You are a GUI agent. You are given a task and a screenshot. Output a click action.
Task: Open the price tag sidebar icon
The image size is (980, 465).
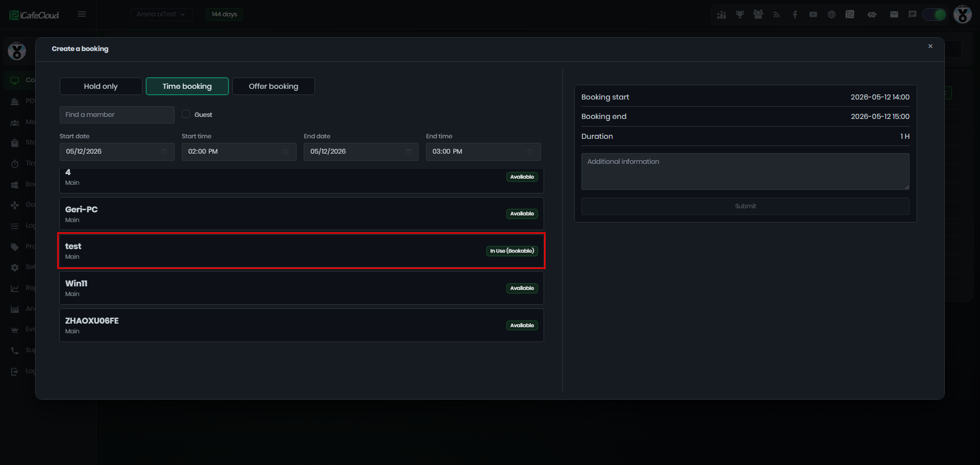coord(15,247)
